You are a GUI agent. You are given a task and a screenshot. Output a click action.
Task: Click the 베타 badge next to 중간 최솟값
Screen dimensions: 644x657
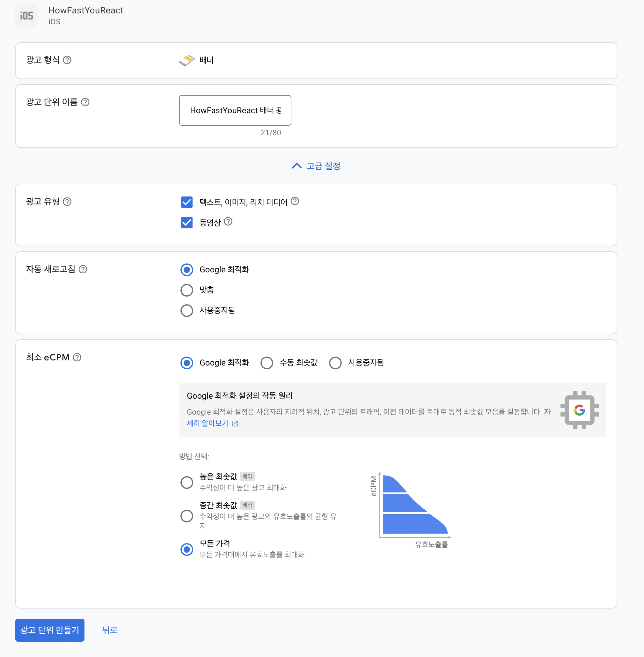(248, 505)
